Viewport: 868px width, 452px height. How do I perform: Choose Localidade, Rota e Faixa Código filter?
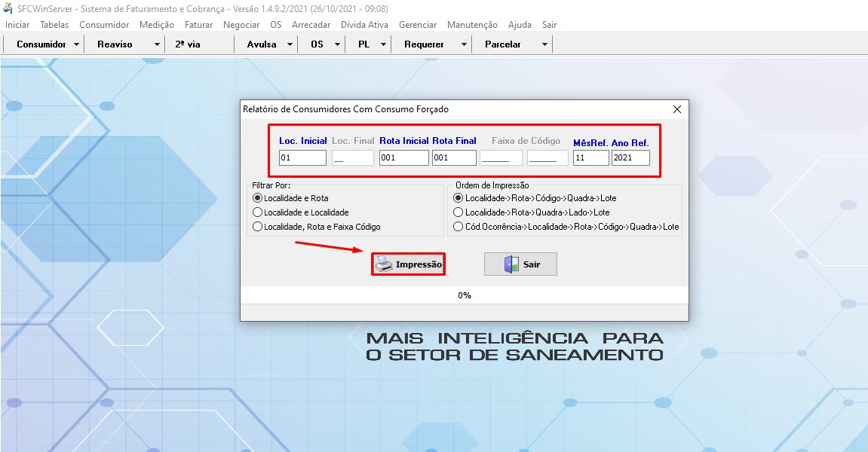(x=258, y=227)
